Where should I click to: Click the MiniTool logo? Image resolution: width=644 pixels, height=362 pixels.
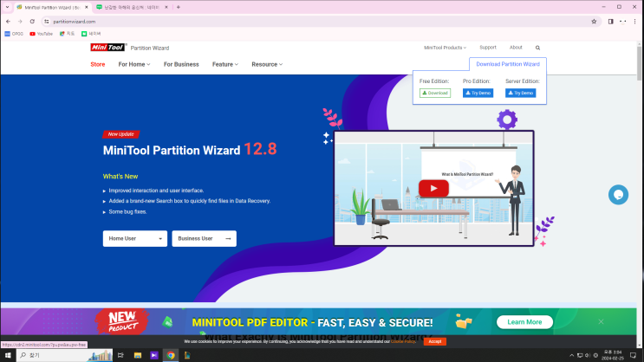coord(108,48)
